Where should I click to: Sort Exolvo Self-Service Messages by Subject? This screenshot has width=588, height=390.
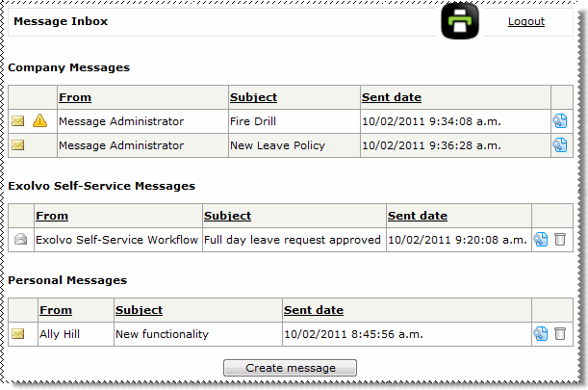point(227,216)
